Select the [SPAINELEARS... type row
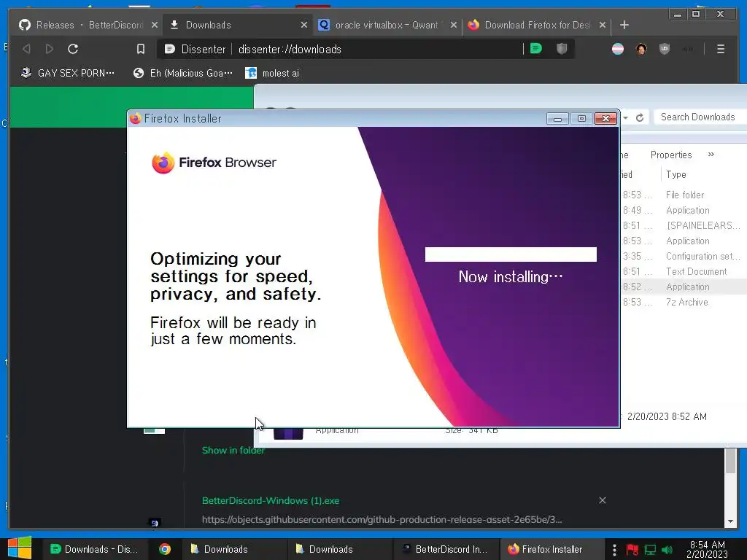 pos(684,225)
